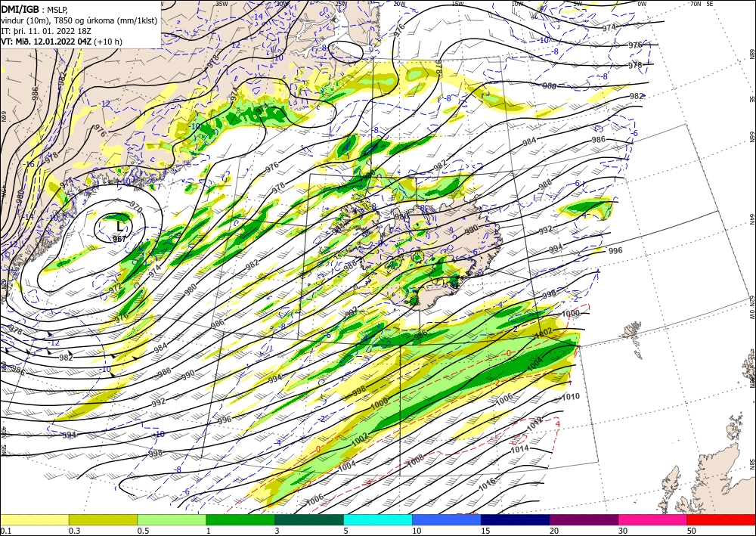Click the 1016 isobar label
756x536 pixels.
pyautogui.click(x=487, y=485)
